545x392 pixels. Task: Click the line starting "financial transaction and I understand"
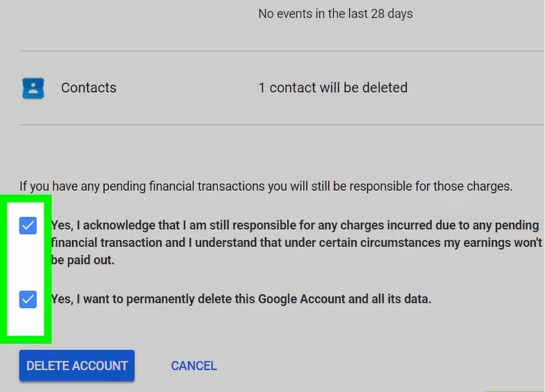point(296,242)
